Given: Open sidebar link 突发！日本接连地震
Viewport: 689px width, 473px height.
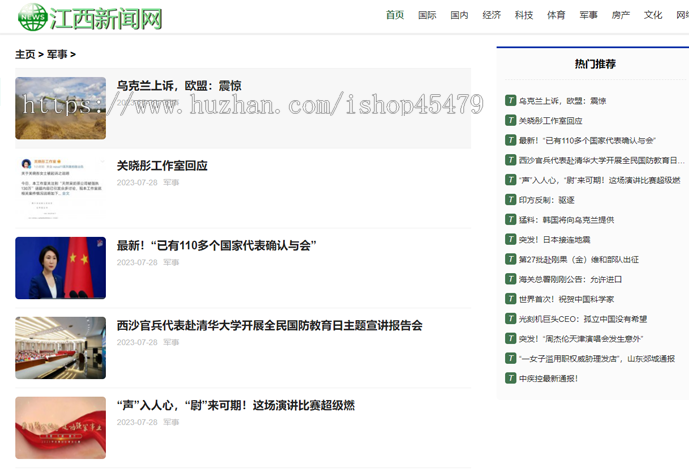Looking at the screenshot, I should (x=555, y=240).
